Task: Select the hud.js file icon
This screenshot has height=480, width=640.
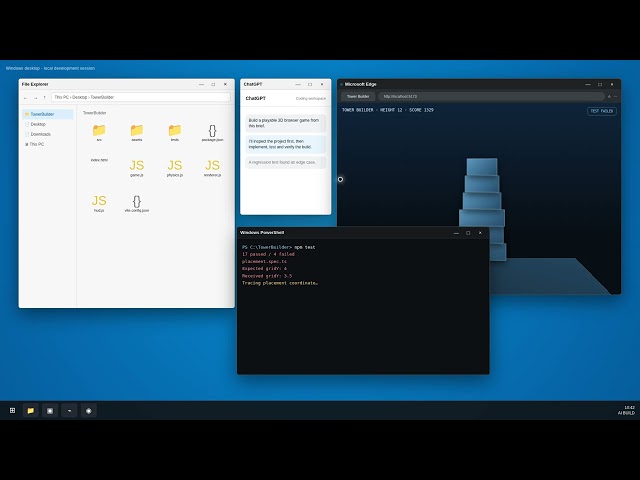Action: pos(99,201)
